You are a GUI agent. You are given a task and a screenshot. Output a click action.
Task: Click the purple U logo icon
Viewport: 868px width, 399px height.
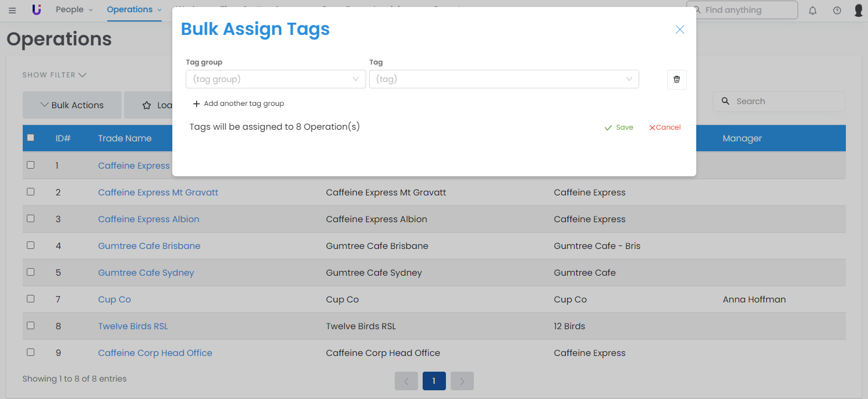[x=37, y=10]
